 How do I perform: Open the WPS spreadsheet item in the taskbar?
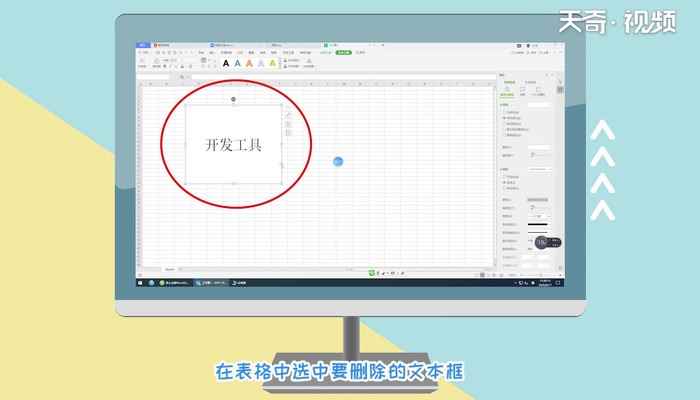click(211, 283)
